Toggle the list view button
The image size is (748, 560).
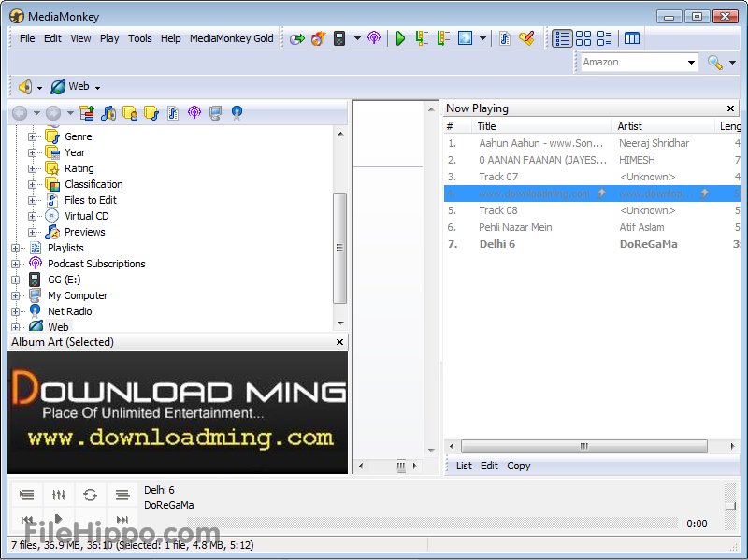coord(562,38)
